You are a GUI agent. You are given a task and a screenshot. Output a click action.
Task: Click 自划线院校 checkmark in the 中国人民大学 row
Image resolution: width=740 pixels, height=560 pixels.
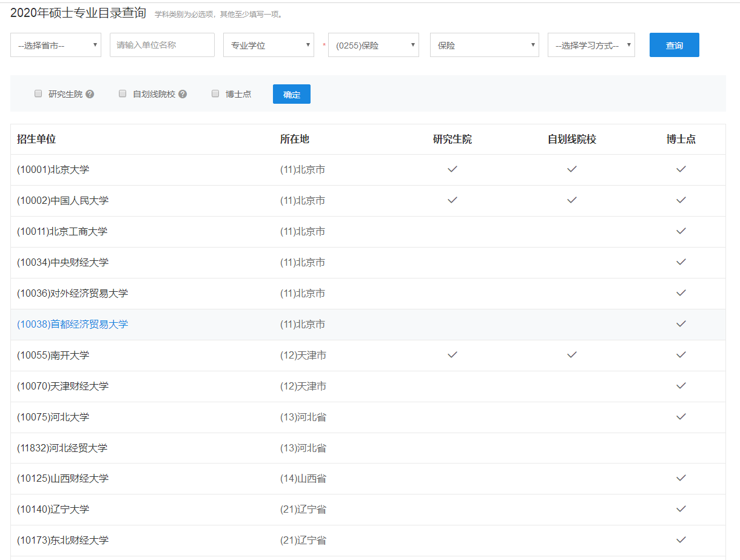coord(572,200)
